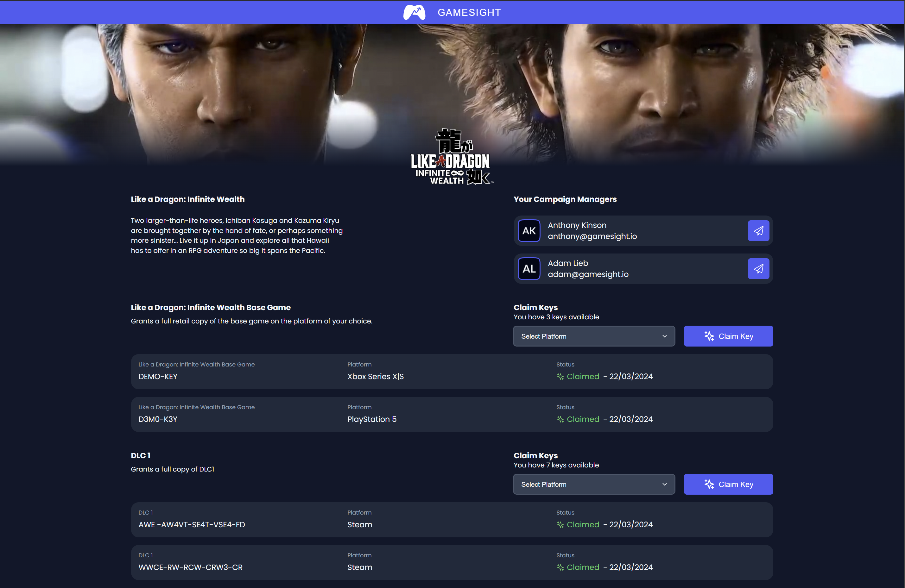Viewport: 905px width, 588px height.
Task: Click PlayStation 5 platform value
Action: 371,419
